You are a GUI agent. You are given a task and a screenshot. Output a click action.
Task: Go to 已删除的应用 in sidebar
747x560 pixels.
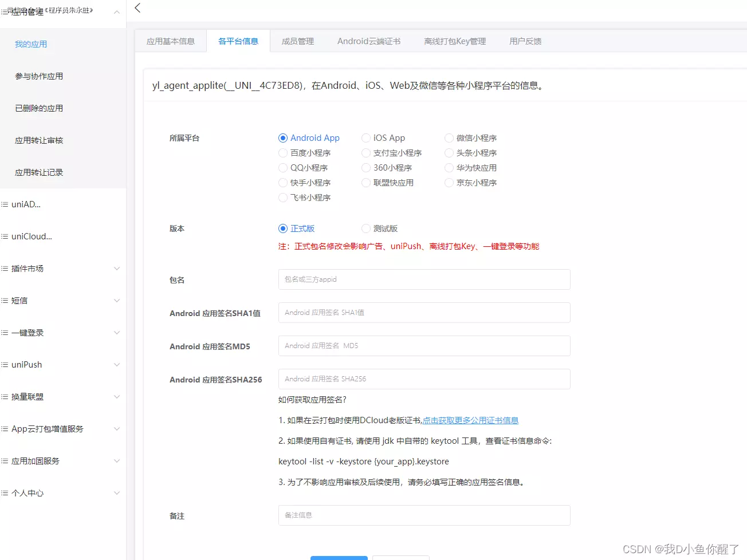pos(39,108)
